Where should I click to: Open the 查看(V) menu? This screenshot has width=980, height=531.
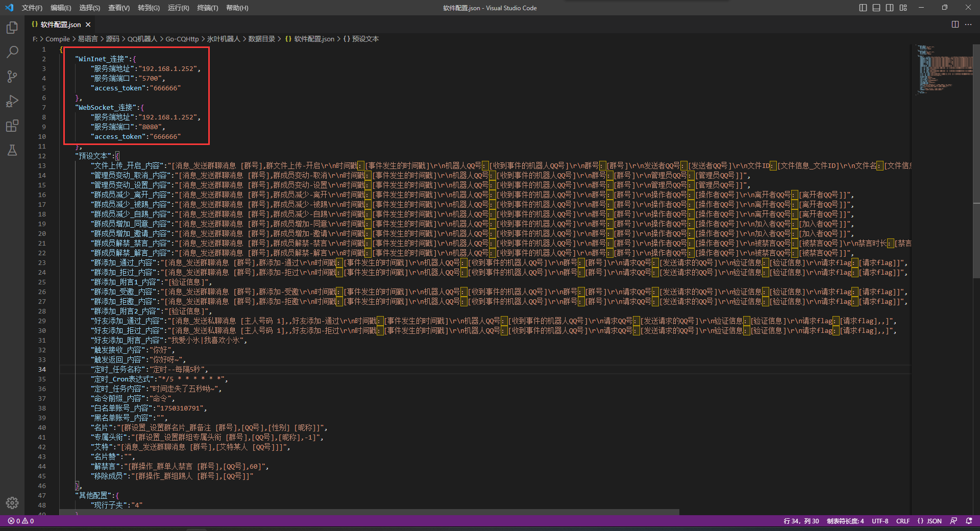tap(119, 8)
